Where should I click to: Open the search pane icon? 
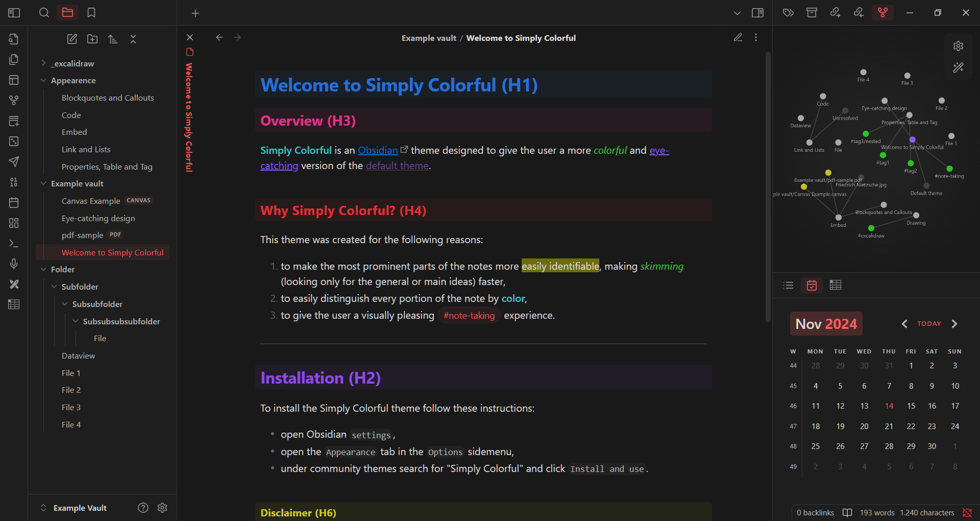[x=44, y=13]
